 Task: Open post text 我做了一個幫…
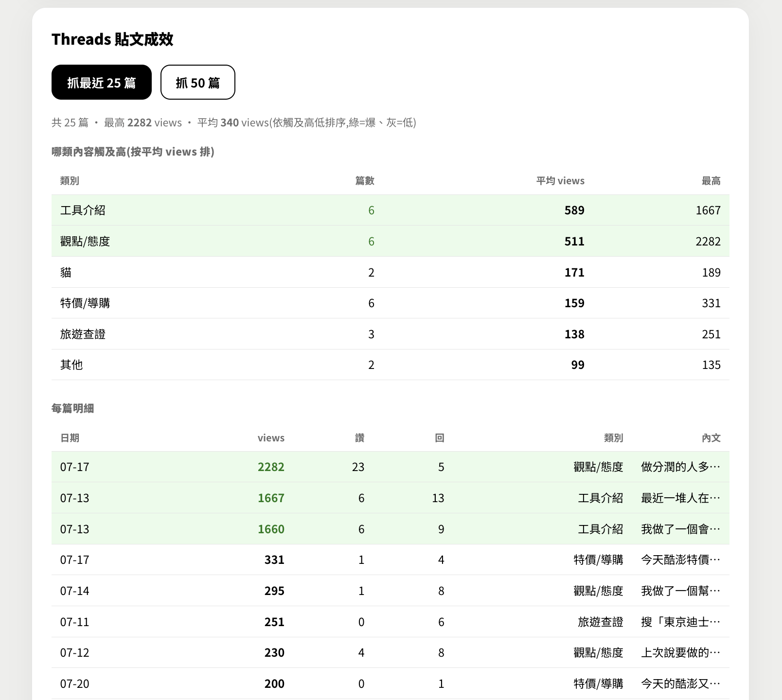point(680,591)
